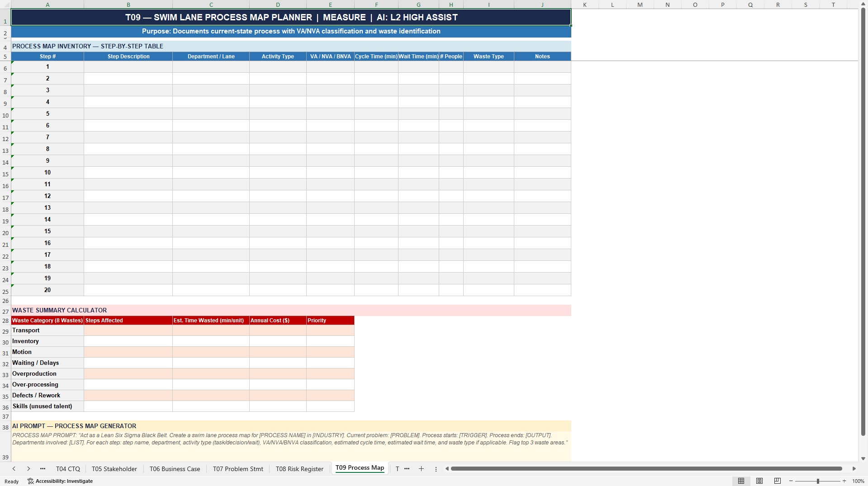Image resolution: width=868 pixels, height=486 pixels.
Task: Click the horizontal scrollbar left arrow
Action: 447,469
